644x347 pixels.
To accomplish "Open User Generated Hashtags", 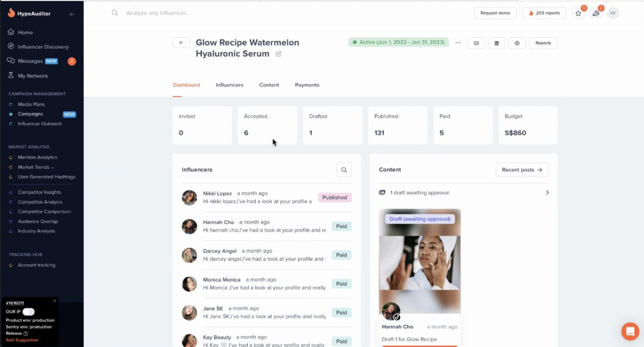I will pyautogui.click(x=46, y=177).
